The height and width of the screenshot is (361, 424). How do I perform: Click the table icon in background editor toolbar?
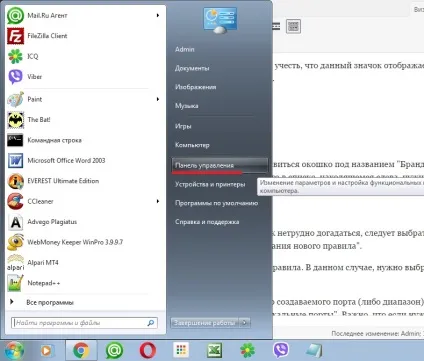click(x=293, y=26)
